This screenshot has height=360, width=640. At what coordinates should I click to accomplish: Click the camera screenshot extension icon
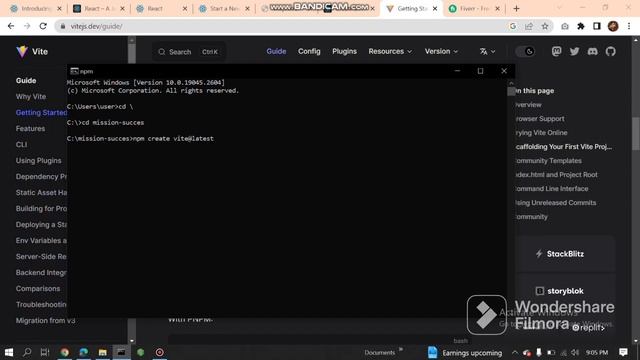pyautogui.click(x=564, y=26)
